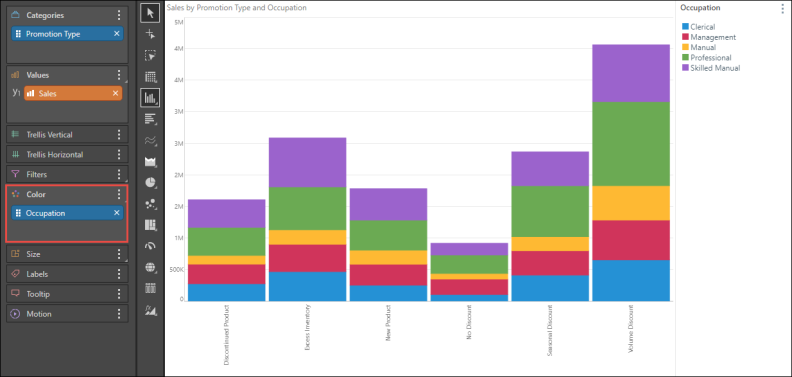The image size is (792, 377).
Task: Remove the Sales measure chip
Action: (115, 93)
